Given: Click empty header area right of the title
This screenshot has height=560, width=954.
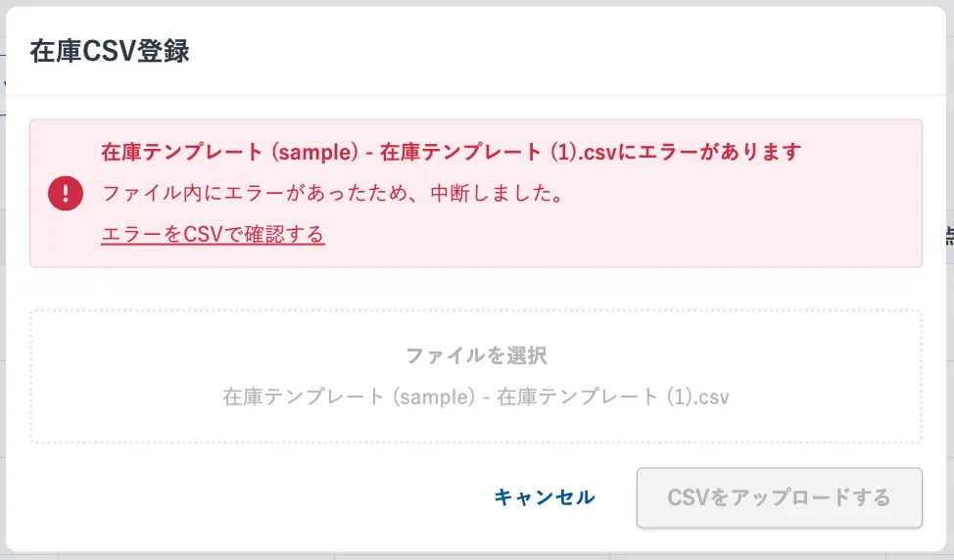Looking at the screenshot, I should pyautogui.click(x=588, y=52).
